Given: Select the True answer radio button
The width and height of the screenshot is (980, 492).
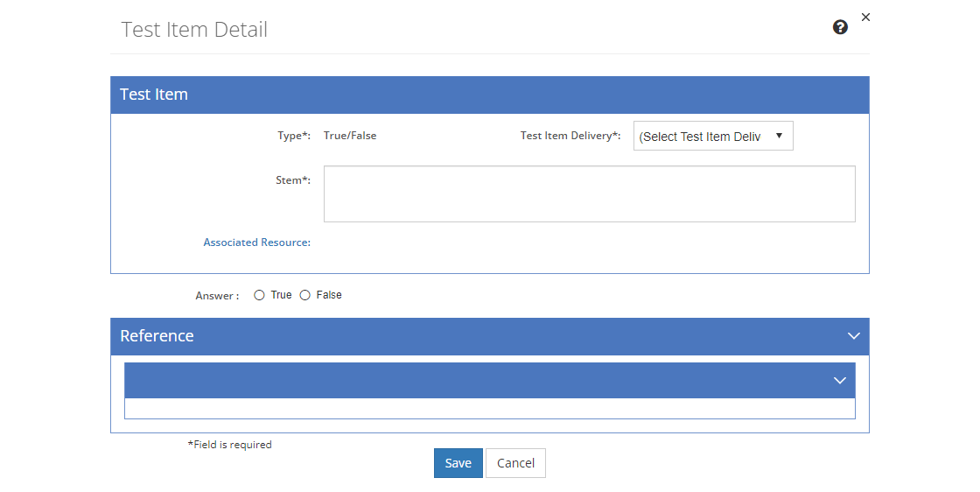Looking at the screenshot, I should [259, 295].
